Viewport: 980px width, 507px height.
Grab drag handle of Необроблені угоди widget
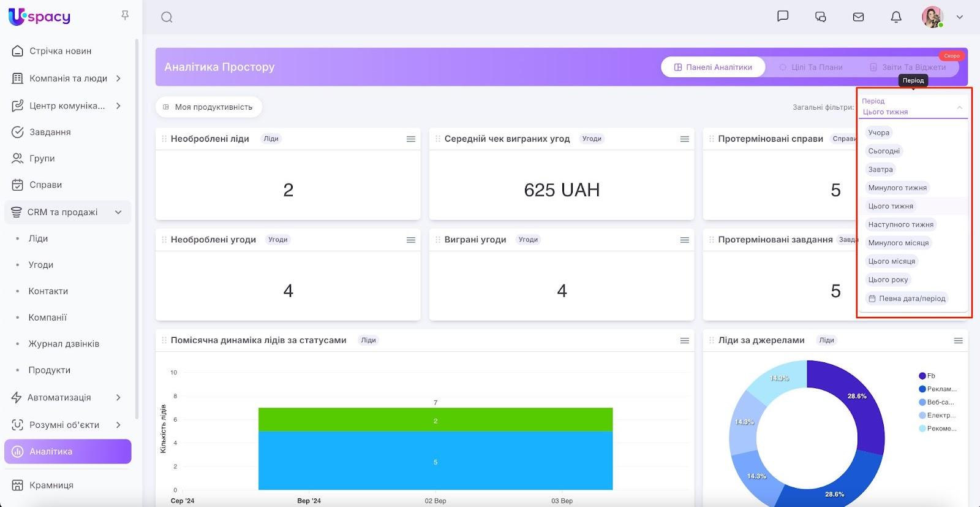pos(164,240)
